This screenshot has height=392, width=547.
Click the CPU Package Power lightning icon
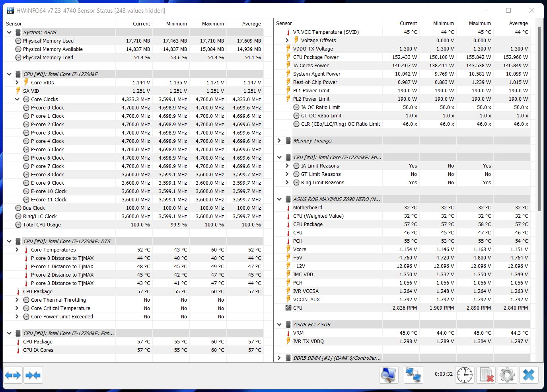pos(288,57)
